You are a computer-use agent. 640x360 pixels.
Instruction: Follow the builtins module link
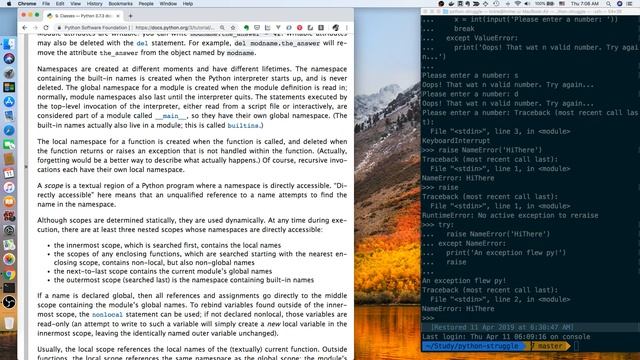(x=243, y=126)
